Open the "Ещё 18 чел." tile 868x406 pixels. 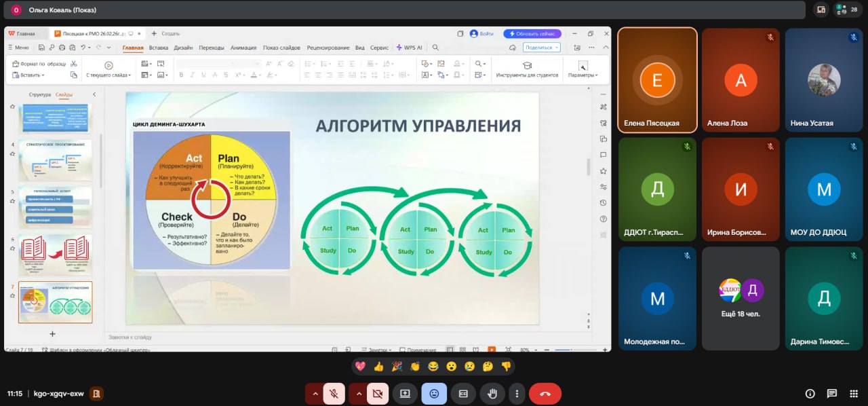[741, 298]
